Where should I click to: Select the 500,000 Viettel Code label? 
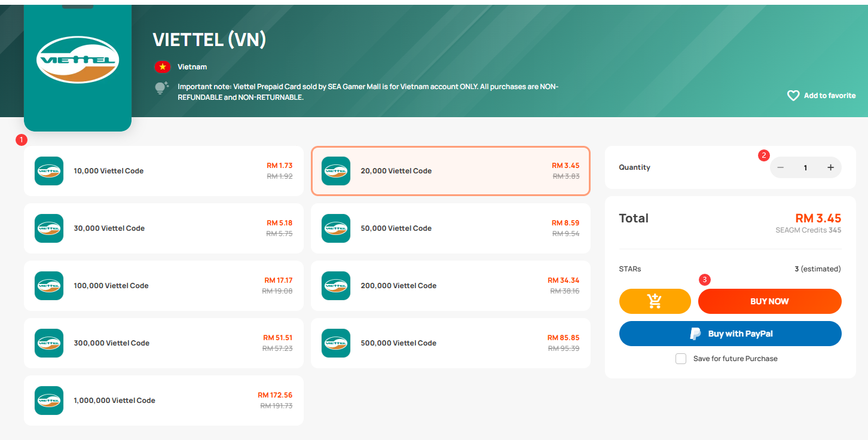[399, 343]
